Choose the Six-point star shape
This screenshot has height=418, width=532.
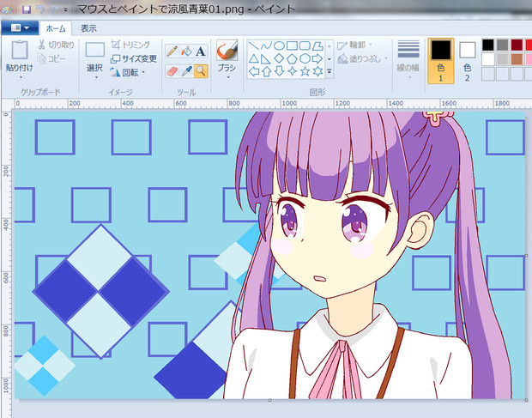tap(317, 71)
